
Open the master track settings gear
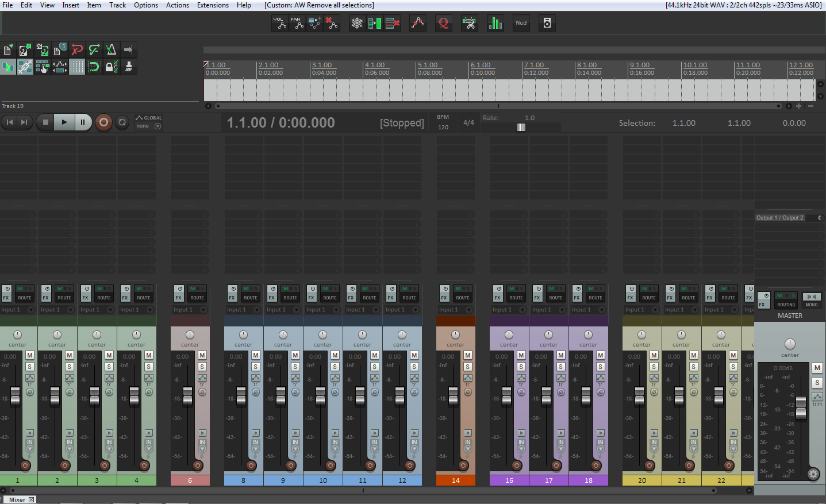[813, 474]
